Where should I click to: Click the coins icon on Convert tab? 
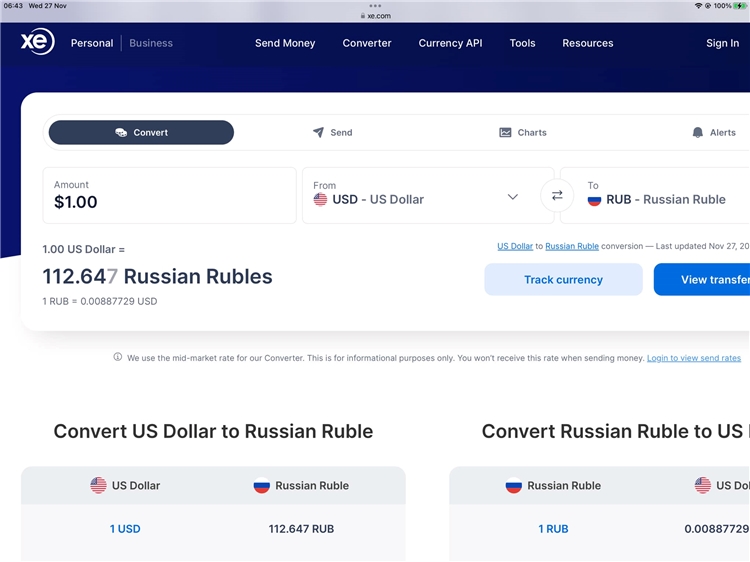(121, 132)
